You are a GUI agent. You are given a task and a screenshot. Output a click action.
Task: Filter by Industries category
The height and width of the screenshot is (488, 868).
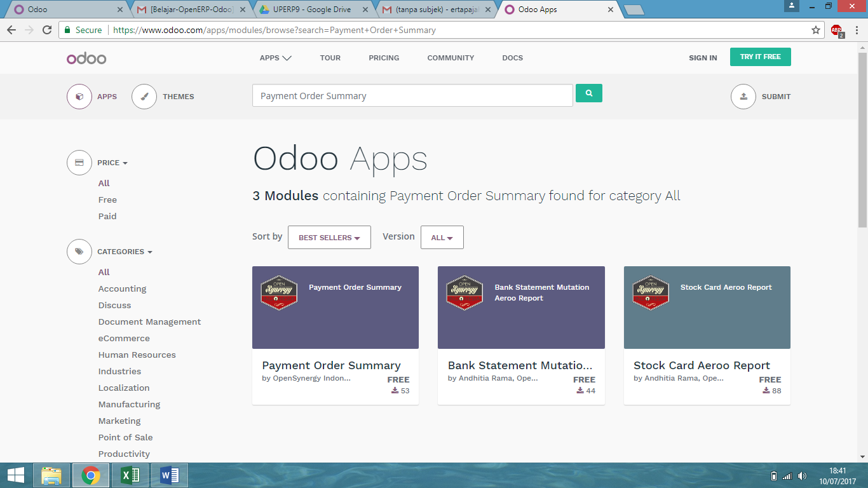119,371
